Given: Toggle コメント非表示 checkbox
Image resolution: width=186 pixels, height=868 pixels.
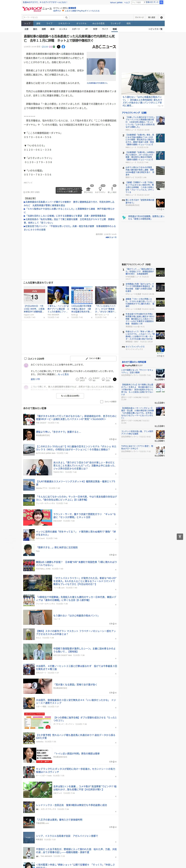Looking at the screenshot, I should click(102, 402).
